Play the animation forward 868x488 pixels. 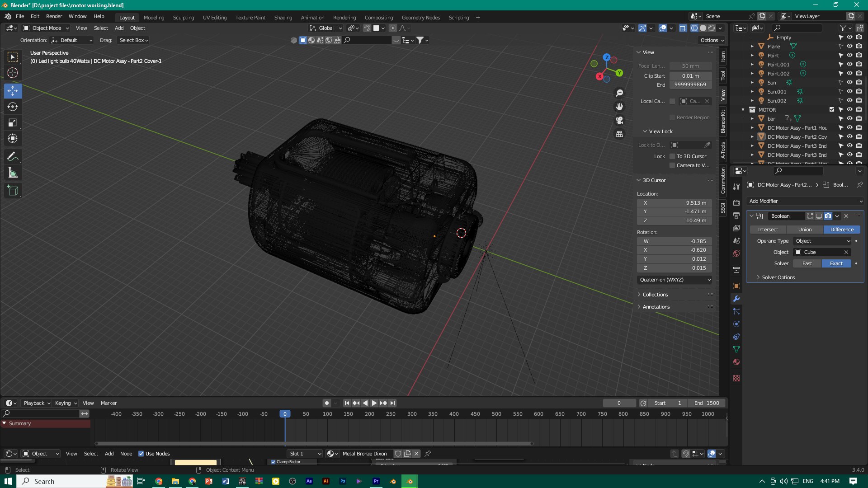pos(374,403)
